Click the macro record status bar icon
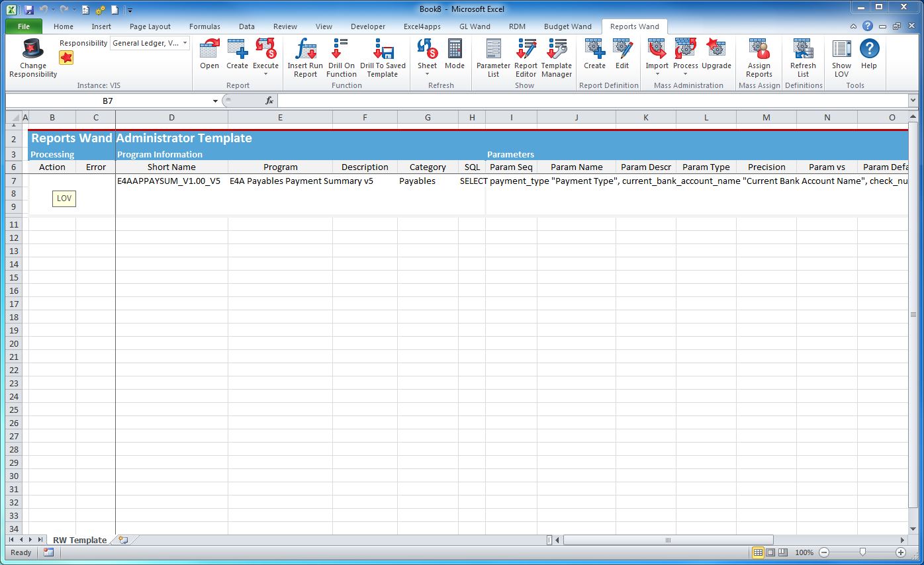Image resolution: width=924 pixels, height=565 pixels. point(48,552)
